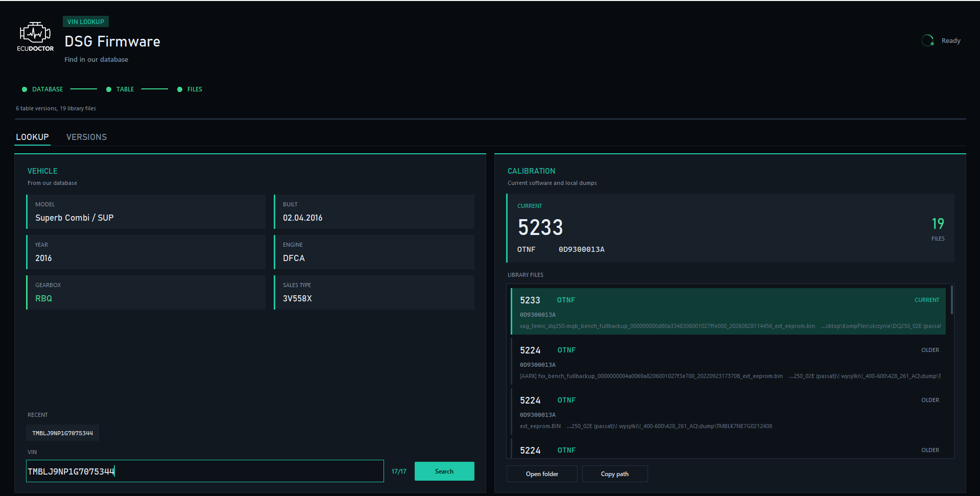This screenshot has width=980, height=496.
Task: Click the 0D9300013A part number under CURRENT
Action: coord(581,249)
